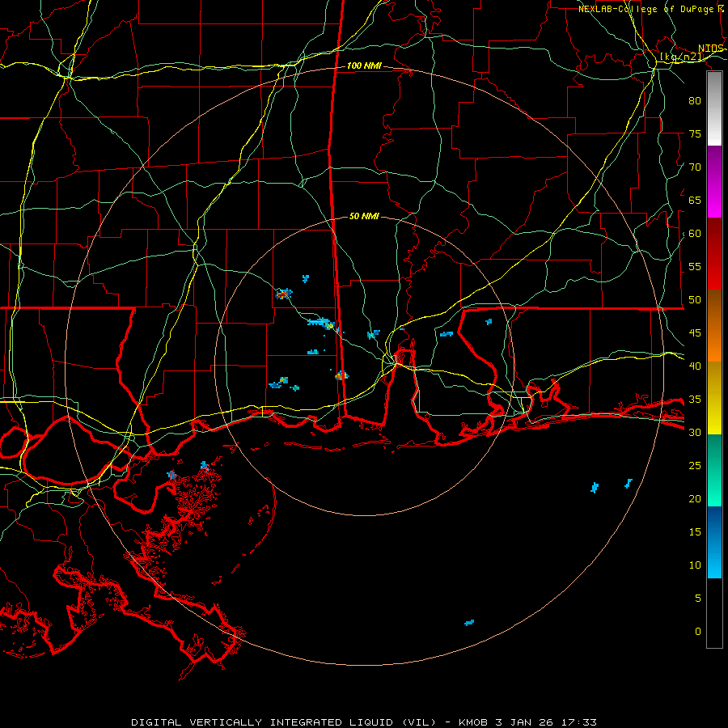Click the southernmost isolated blue echo over the Gulf

click(469, 623)
